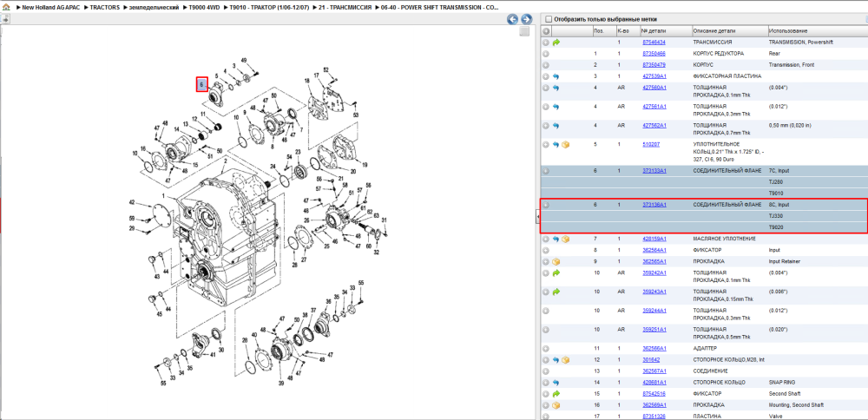Image resolution: width=868 pixels, height=420 pixels.
Task: Open the земледельческий breadcrumb
Action: tap(155, 9)
